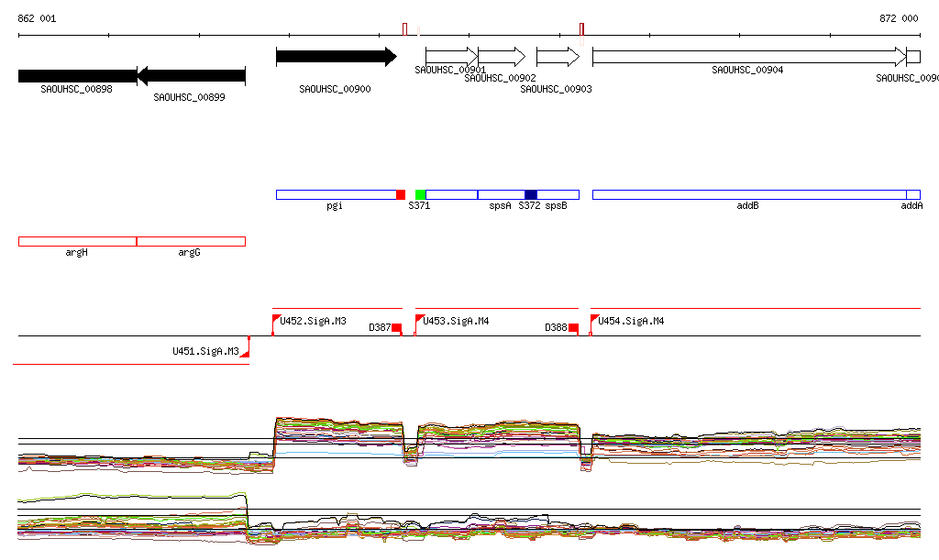Click the SAOUHSC_00900 label text
The image size is (939, 560).
click(x=335, y=89)
